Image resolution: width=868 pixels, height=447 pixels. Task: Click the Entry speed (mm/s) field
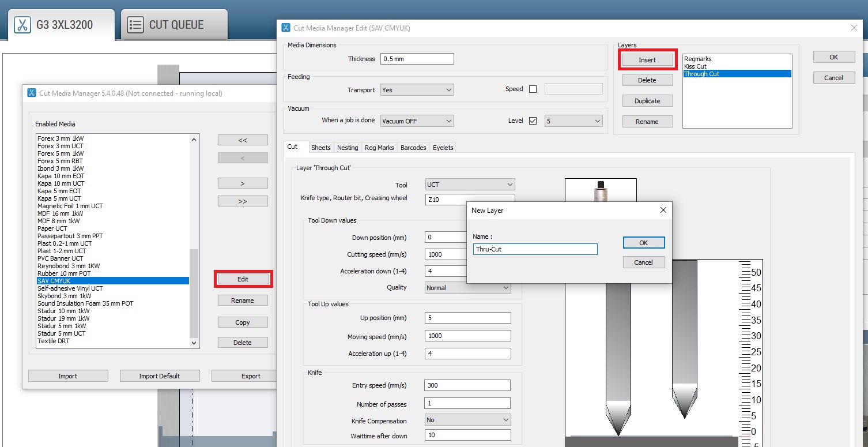click(x=467, y=385)
